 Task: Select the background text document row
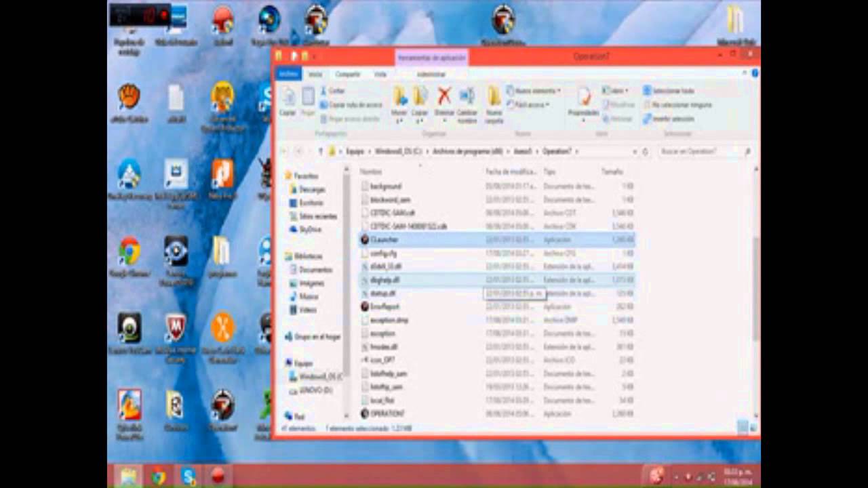496,186
